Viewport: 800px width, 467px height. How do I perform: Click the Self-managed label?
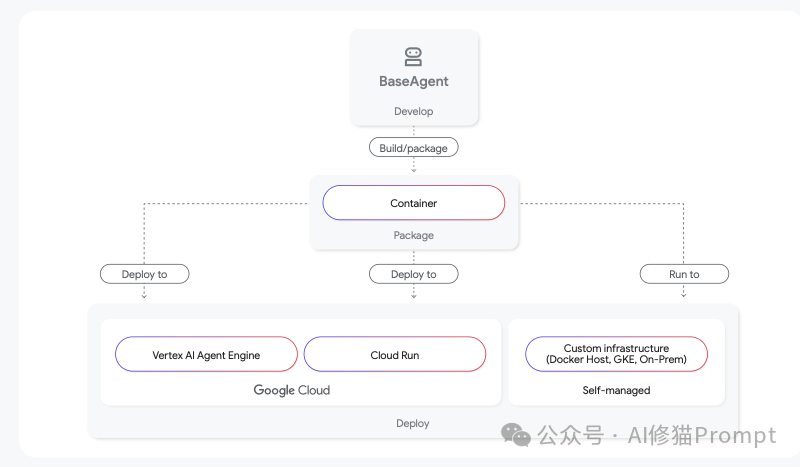click(x=616, y=390)
